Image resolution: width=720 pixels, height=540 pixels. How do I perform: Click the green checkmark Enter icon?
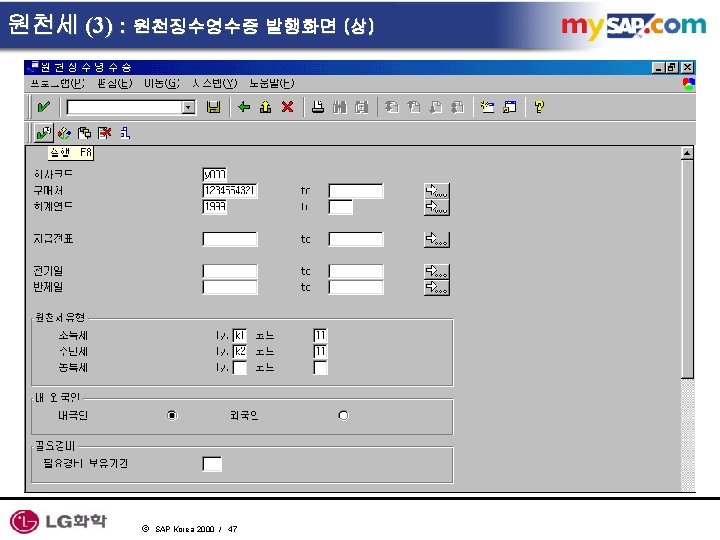pyautogui.click(x=44, y=107)
